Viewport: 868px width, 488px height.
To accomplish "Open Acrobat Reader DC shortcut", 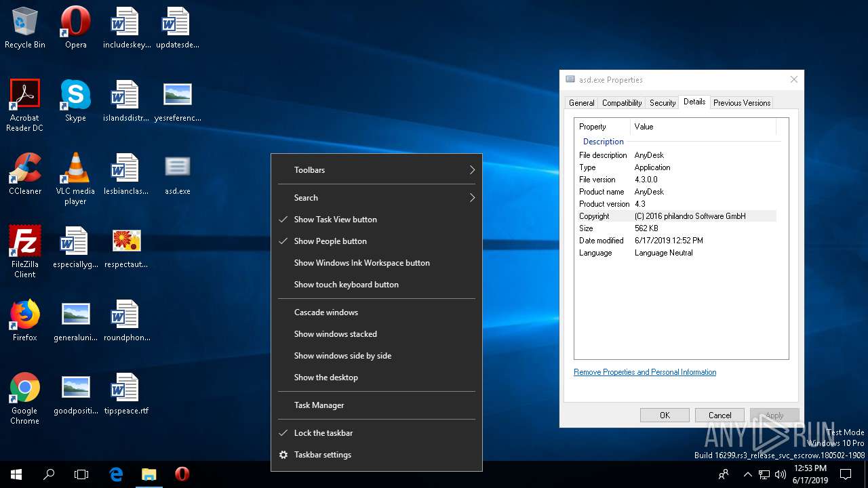I will pos(24,105).
